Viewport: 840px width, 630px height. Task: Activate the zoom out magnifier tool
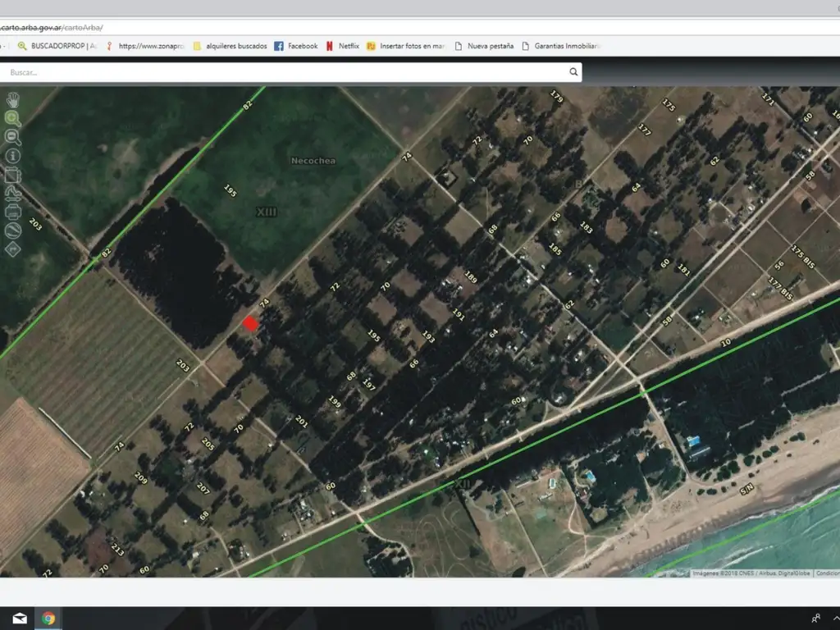tap(13, 137)
